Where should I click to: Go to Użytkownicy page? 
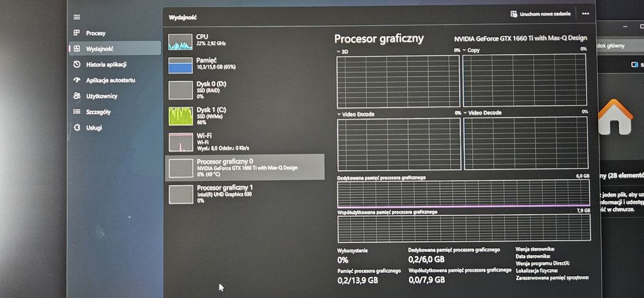point(102,96)
